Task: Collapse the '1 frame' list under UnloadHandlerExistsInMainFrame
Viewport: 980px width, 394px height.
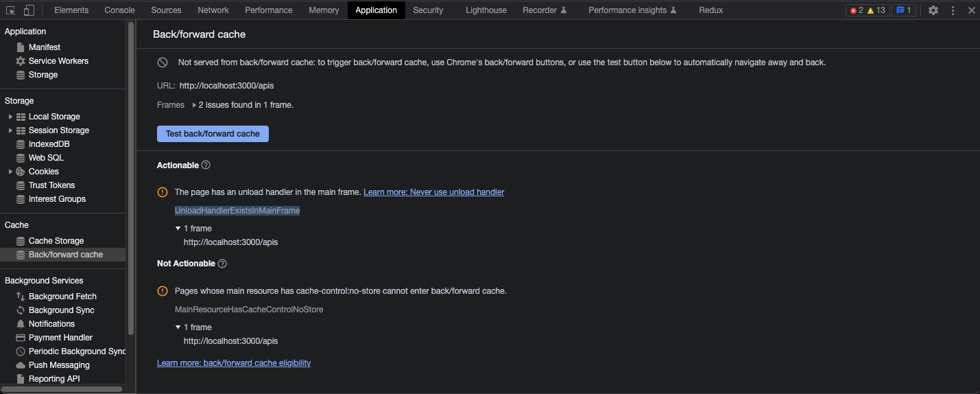Action: [178, 229]
